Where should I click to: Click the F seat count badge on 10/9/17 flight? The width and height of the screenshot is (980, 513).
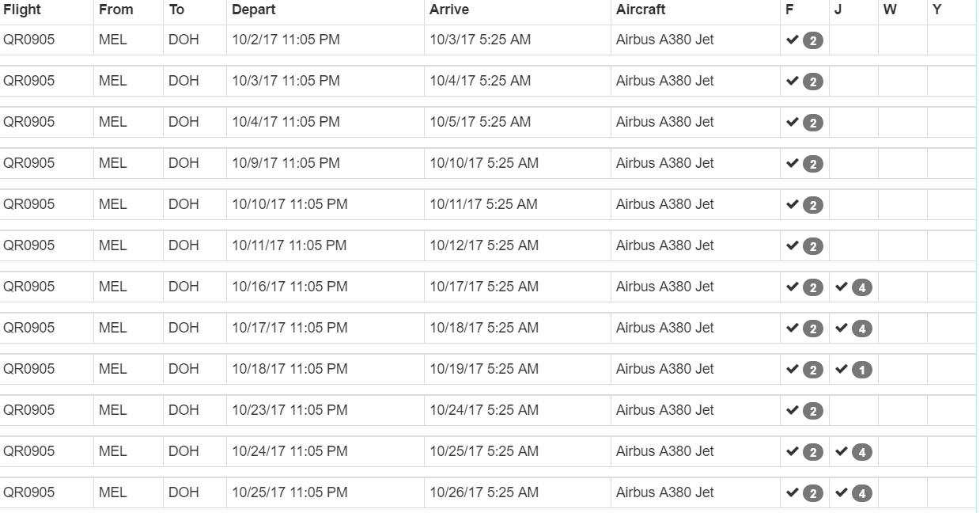pyautogui.click(x=813, y=164)
